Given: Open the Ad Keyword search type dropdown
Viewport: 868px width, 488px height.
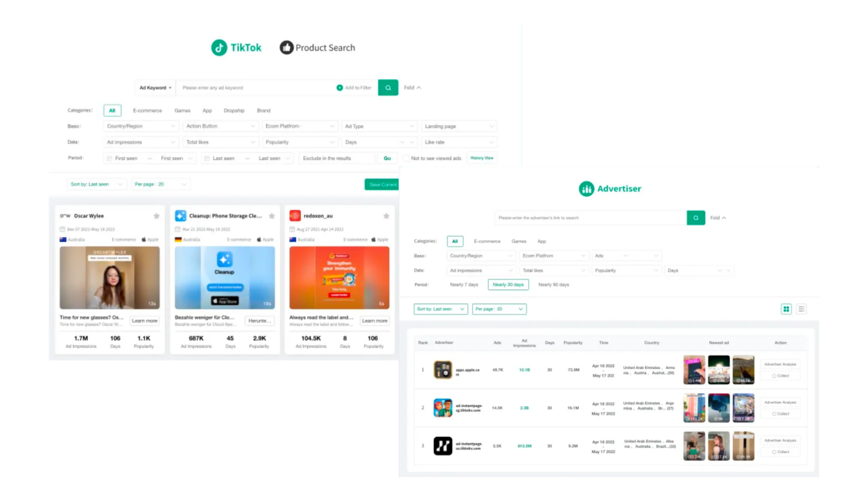Looking at the screenshot, I should coord(155,88).
